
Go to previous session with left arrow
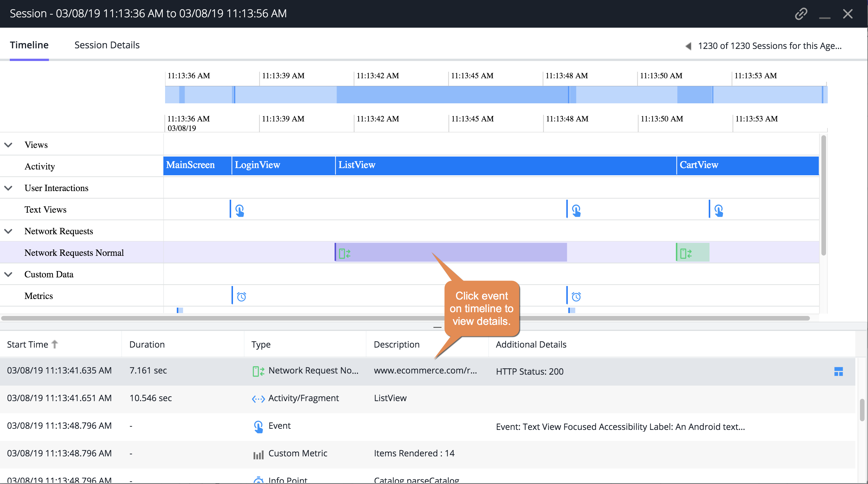click(689, 46)
